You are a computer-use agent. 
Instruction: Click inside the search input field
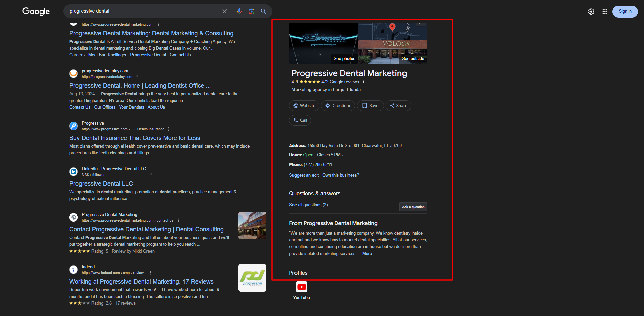coord(144,11)
